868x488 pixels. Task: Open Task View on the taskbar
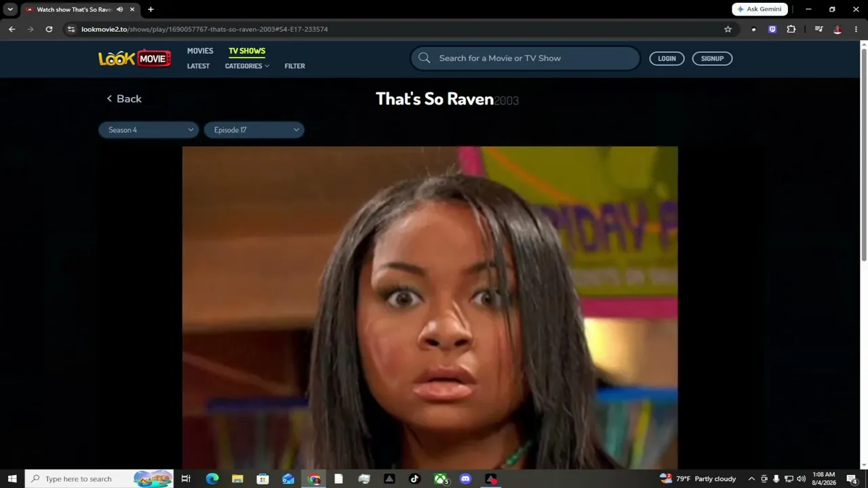(x=186, y=479)
